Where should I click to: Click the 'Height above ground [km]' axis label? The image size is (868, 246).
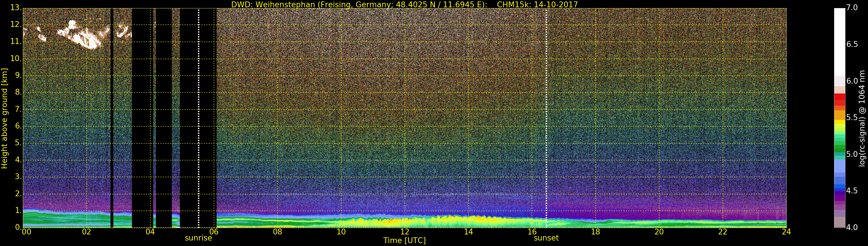tap(4, 118)
